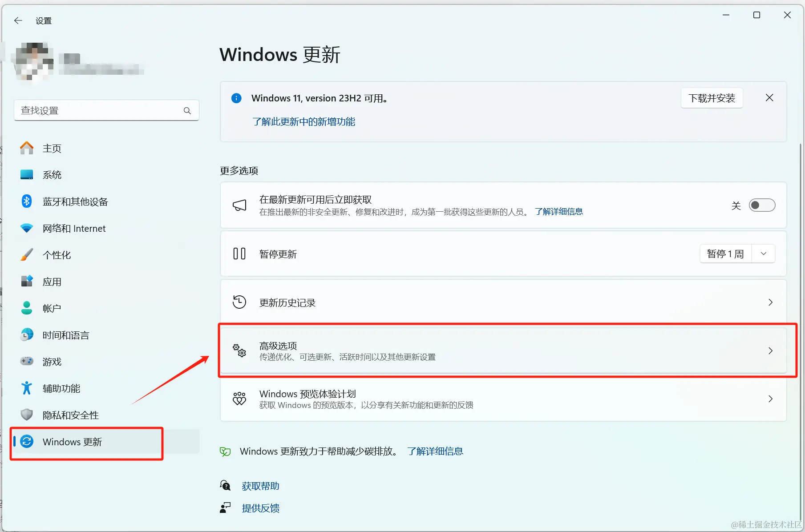Click 下载并安装 button
The height and width of the screenshot is (532, 805).
[x=712, y=98]
